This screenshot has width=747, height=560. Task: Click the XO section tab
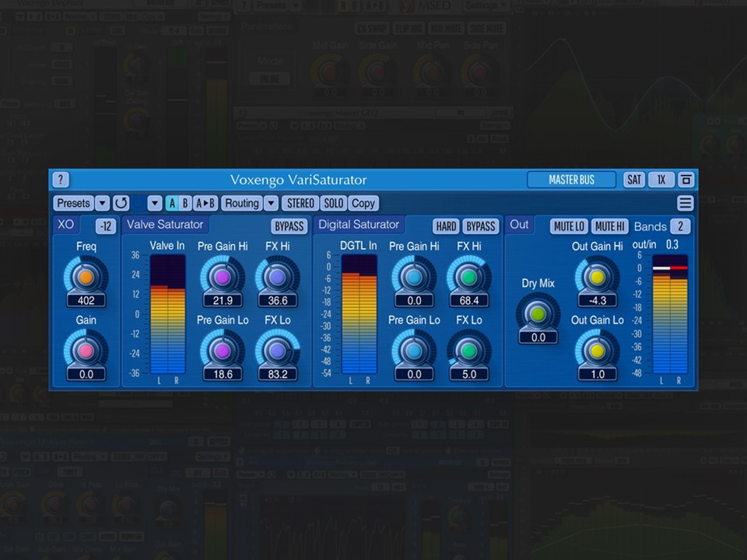pyautogui.click(x=65, y=224)
